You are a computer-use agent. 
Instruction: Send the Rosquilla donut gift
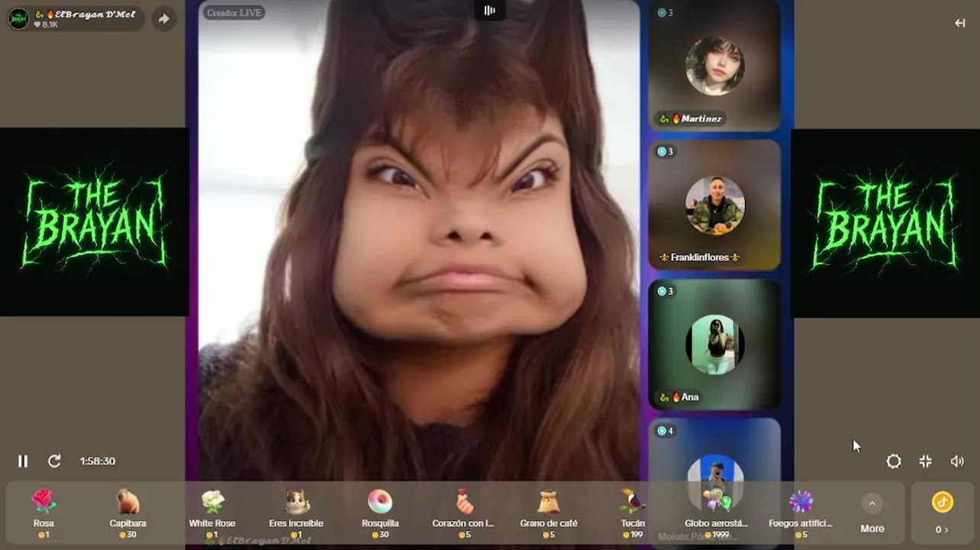(380, 513)
